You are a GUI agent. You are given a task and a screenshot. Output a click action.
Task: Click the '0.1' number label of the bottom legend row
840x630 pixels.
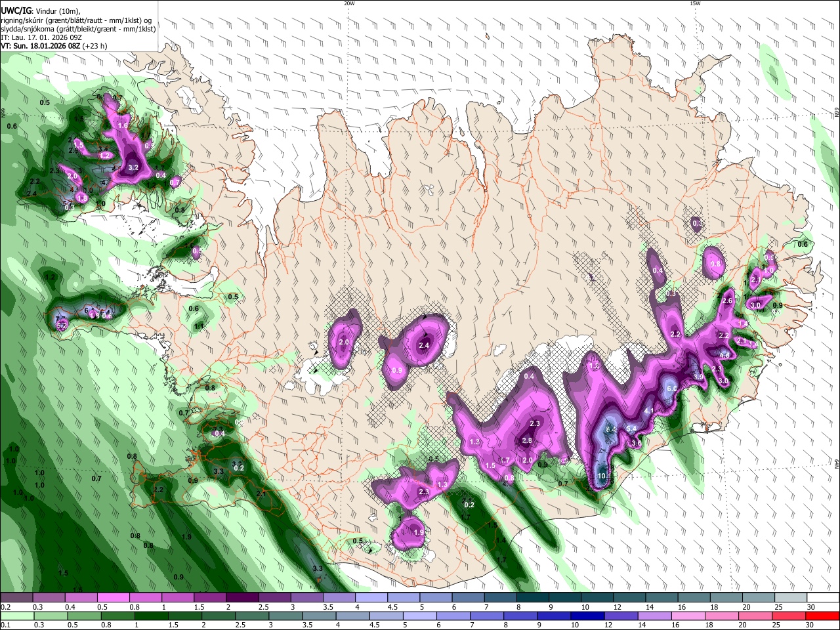(5, 625)
